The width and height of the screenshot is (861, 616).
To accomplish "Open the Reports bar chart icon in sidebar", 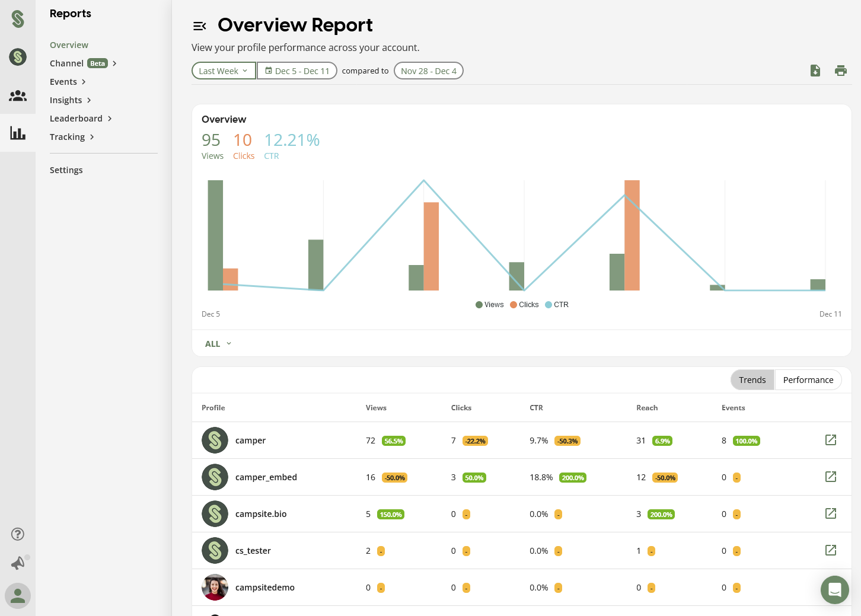I will 18,133.
